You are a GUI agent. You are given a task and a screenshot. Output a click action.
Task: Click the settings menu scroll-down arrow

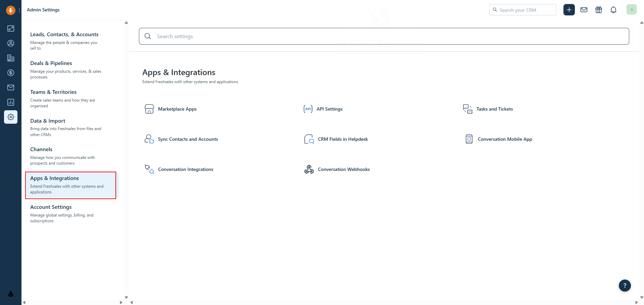tap(127, 297)
